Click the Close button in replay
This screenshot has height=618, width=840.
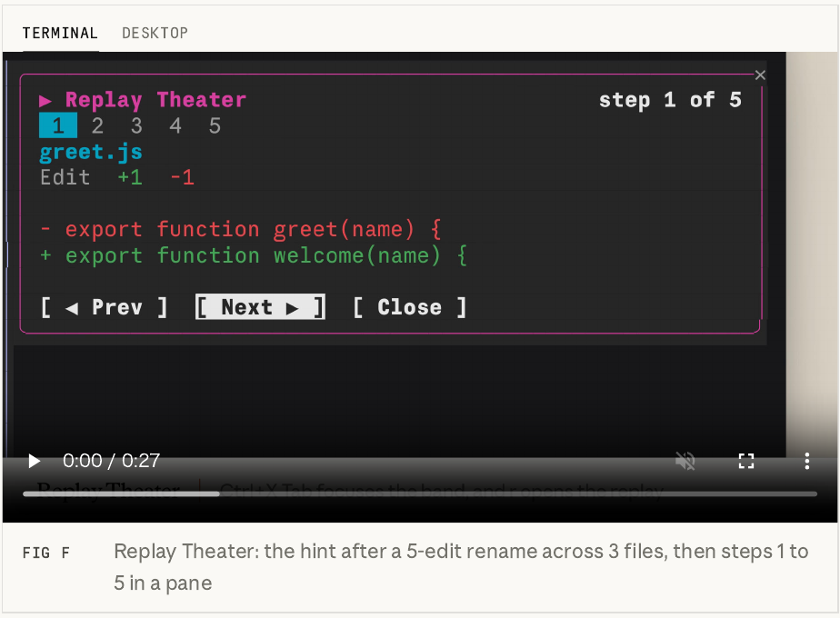(410, 307)
